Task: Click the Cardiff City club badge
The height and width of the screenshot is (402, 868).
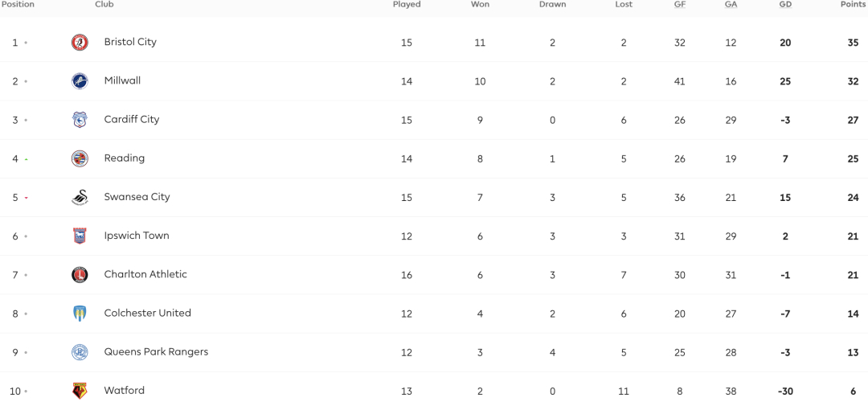Action: point(80,120)
